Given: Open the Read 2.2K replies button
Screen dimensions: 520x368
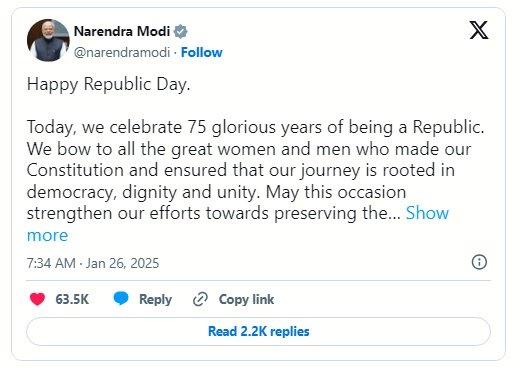Looking at the screenshot, I should pyautogui.click(x=258, y=331).
